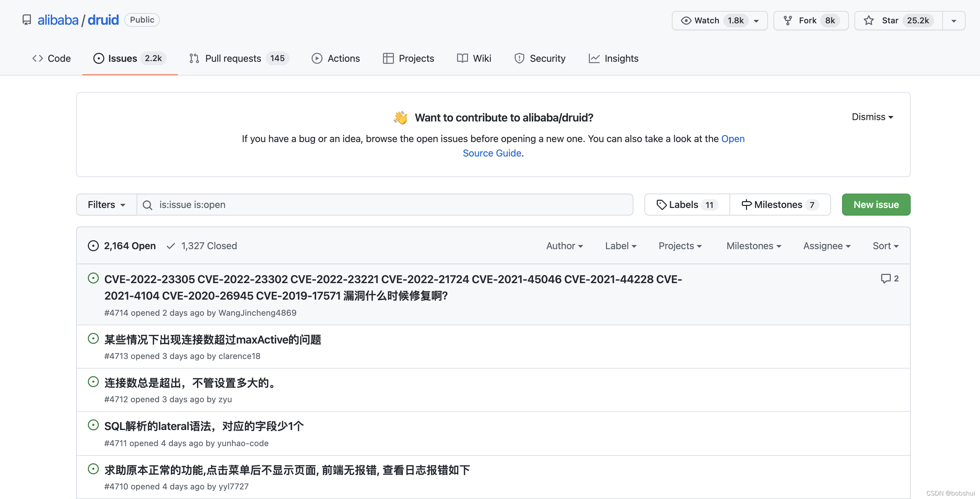Switch to the Pull requests tab
Viewport: 980px width, 499px height.
(x=233, y=59)
